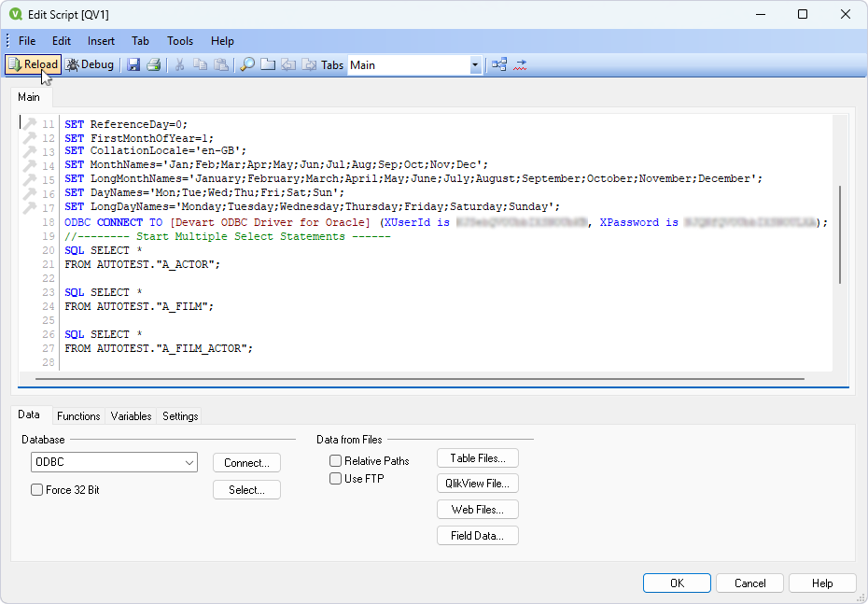Click the Reload script button

(x=34, y=64)
